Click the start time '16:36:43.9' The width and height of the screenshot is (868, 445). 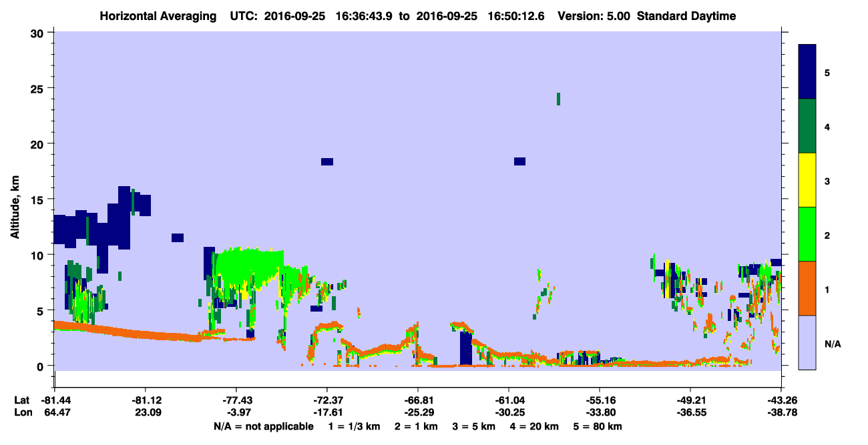tap(364, 16)
